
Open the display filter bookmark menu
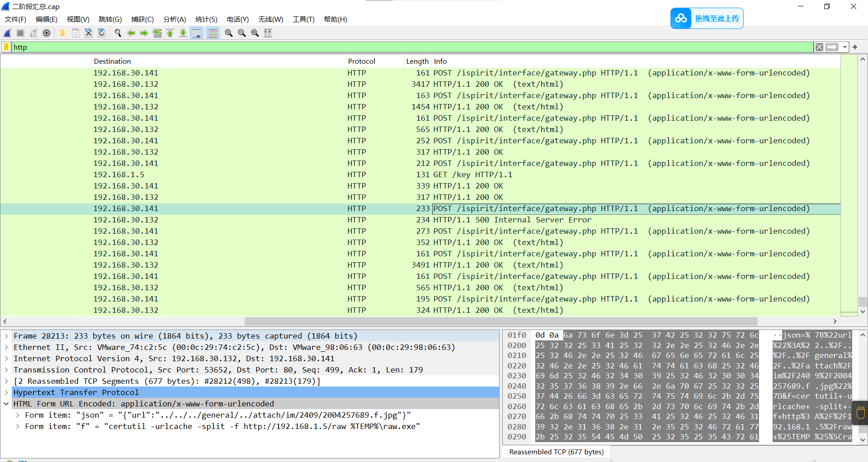pos(6,47)
